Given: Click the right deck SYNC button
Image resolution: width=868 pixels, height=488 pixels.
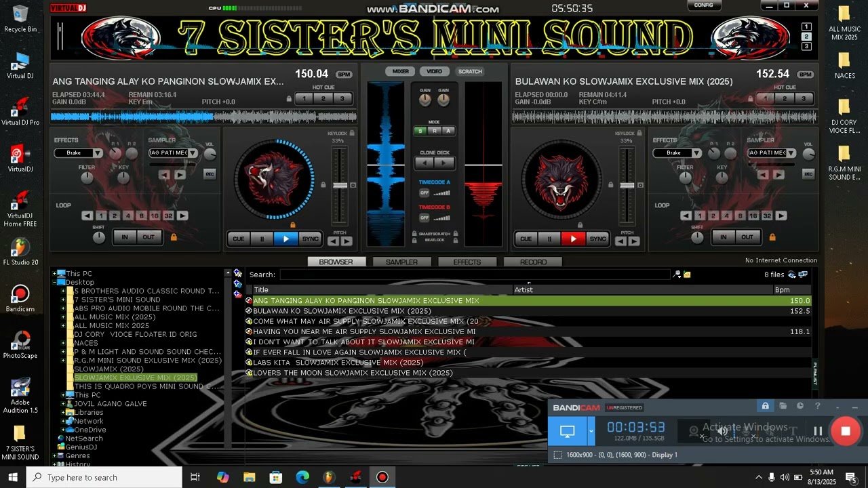Looking at the screenshot, I should pos(597,239).
